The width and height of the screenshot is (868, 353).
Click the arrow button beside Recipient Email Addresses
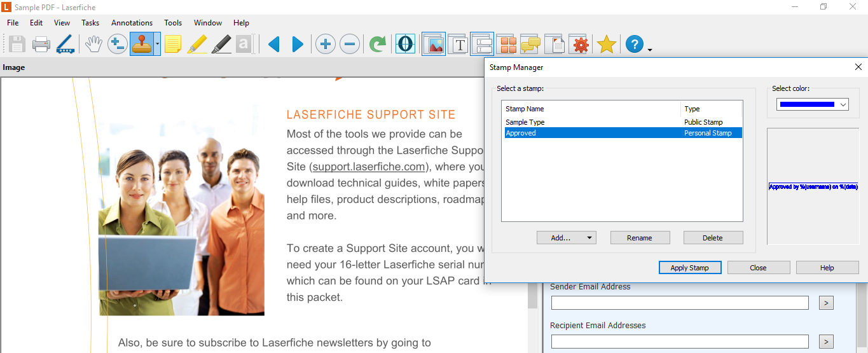click(826, 342)
